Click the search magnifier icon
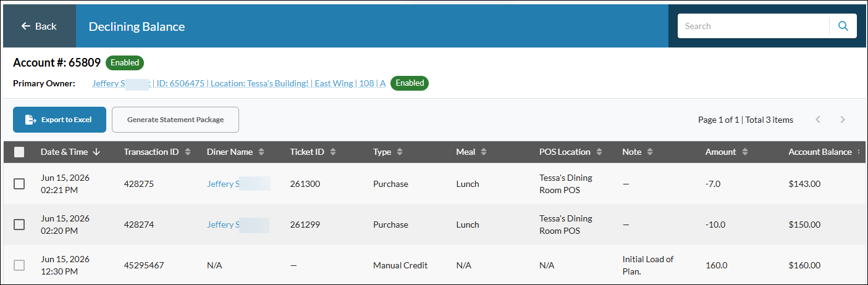 (x=843, y=26)
